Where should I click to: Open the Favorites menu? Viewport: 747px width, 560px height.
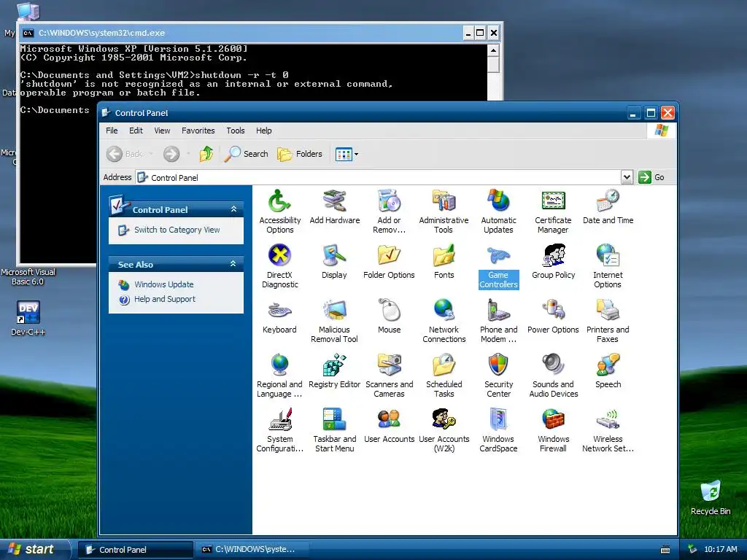click(x=198, y=131)
